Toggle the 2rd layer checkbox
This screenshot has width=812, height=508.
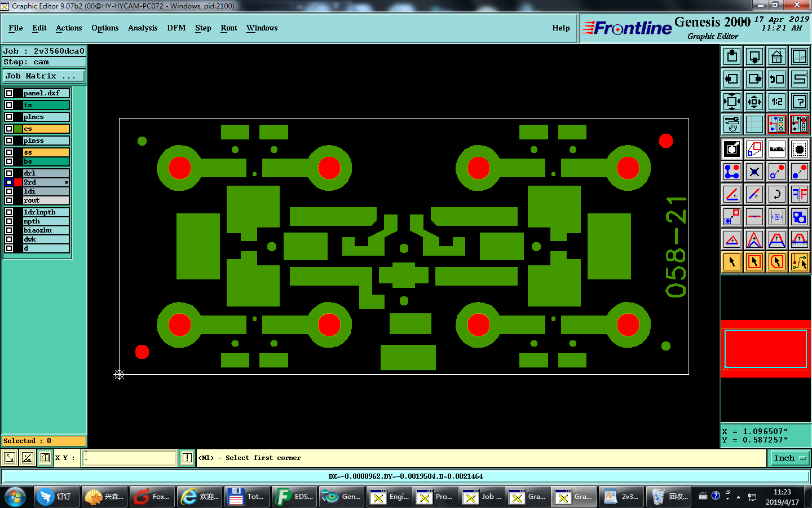coord(9,182)
